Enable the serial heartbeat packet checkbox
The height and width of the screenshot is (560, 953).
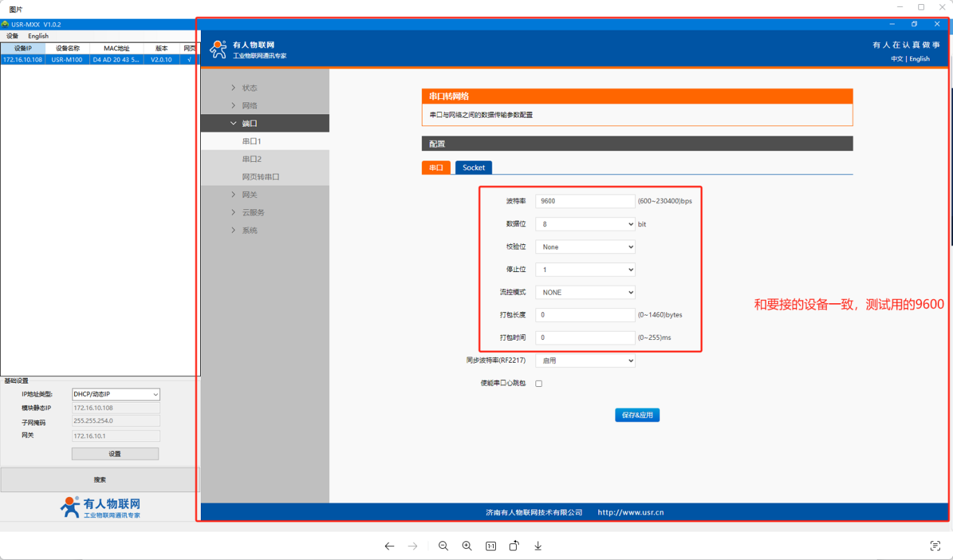539,383
